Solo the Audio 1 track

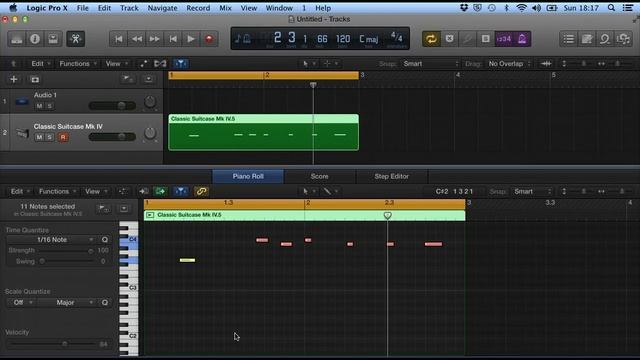[x=49, y=106]
